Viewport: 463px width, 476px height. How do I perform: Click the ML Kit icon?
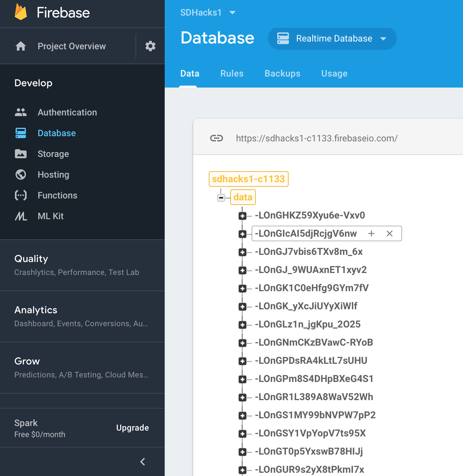pos(21,216)
